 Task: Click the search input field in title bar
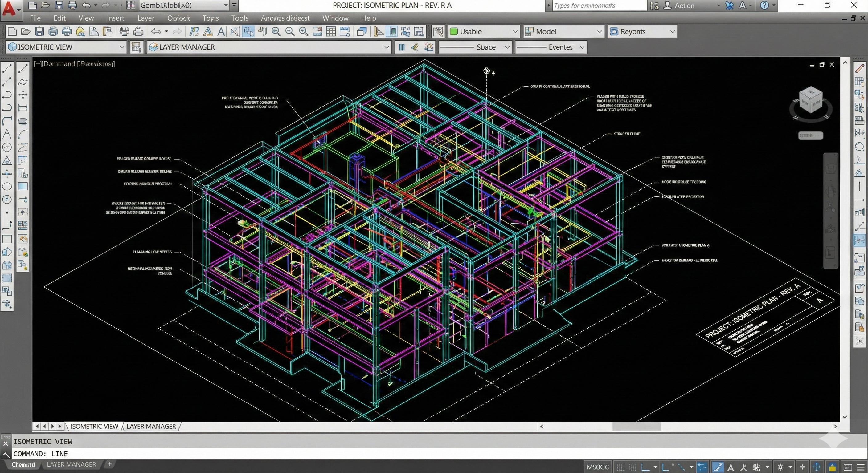pos(600,5)
